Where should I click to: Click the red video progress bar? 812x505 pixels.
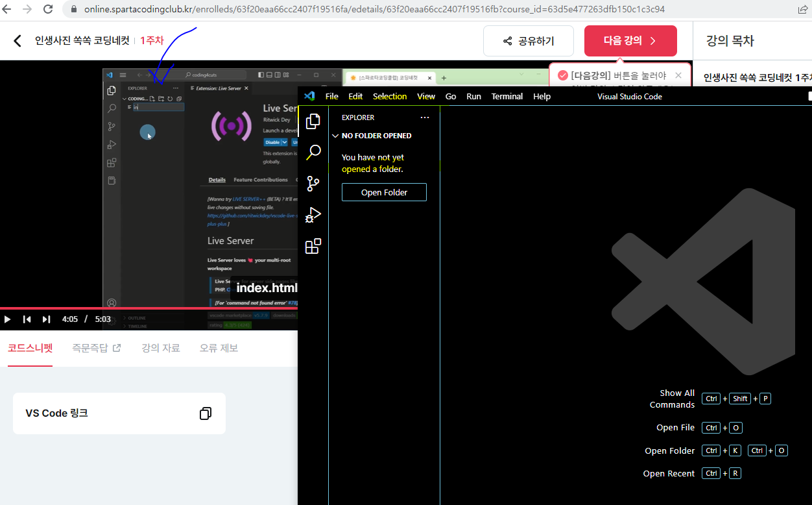149,308
